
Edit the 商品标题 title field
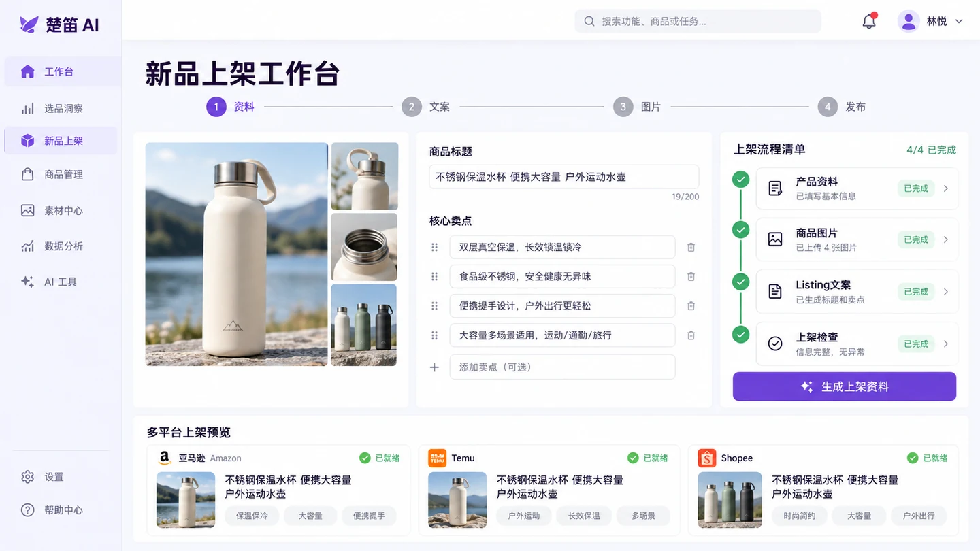pos(563,177)
